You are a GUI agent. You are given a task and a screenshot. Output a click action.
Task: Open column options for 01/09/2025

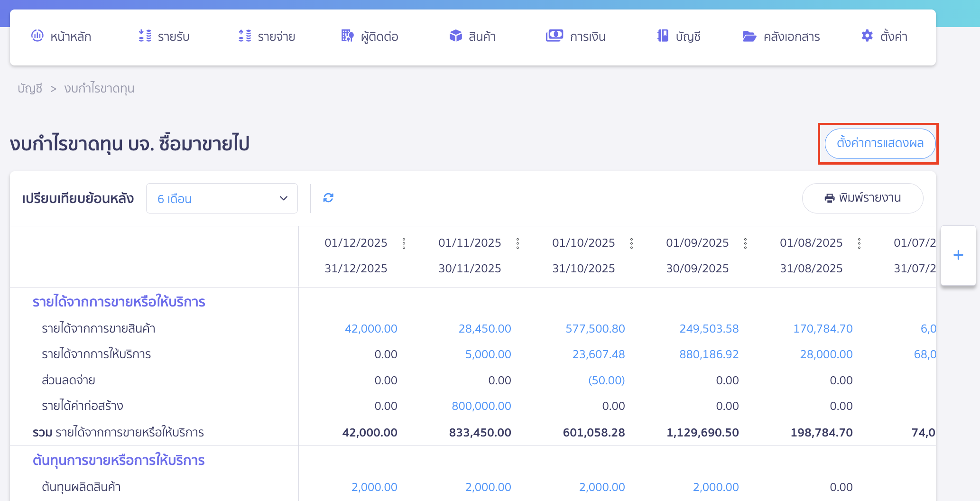pyautogui.click(x=745, y=243)
